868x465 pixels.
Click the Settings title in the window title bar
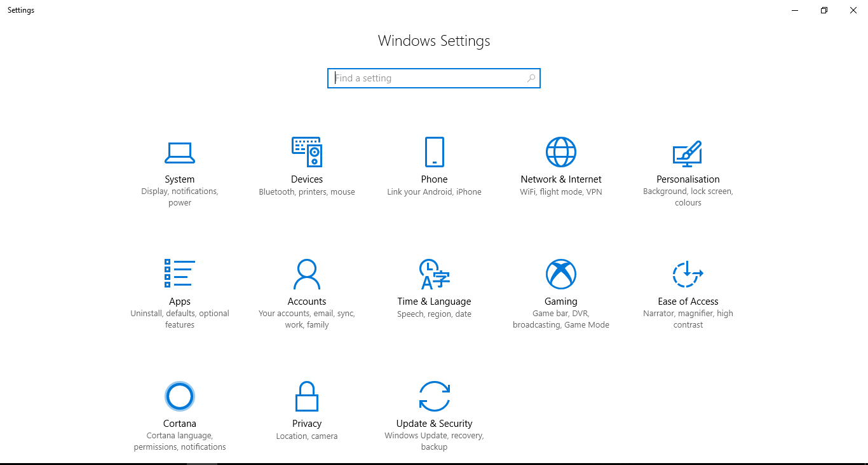point(21,10)
